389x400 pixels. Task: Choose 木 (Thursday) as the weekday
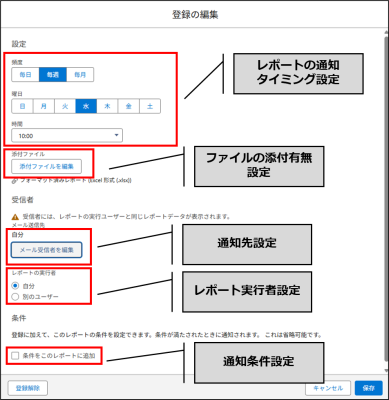(107, 106)
